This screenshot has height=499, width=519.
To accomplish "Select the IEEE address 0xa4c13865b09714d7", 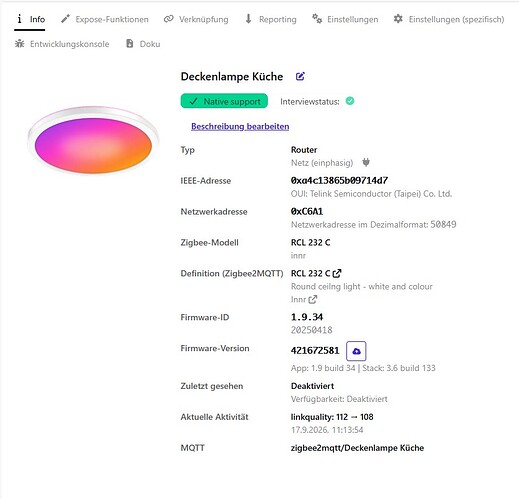I will point(339,180).
